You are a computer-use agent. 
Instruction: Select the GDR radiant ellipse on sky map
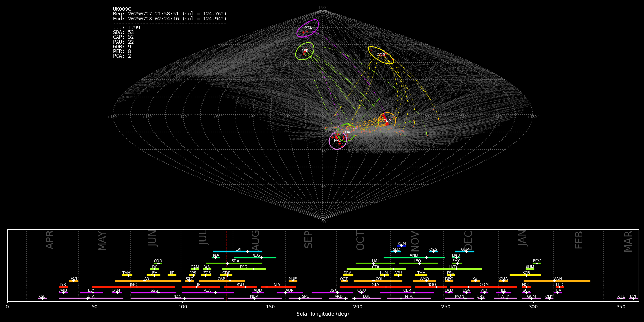click(381, 55)
